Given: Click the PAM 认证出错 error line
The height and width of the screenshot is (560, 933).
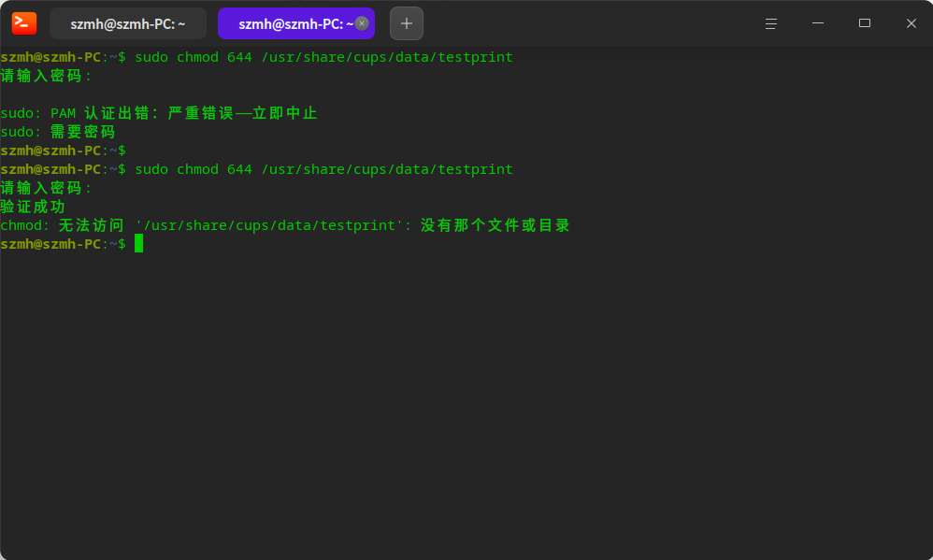Looking at the screenshot, I should point(159,113).
